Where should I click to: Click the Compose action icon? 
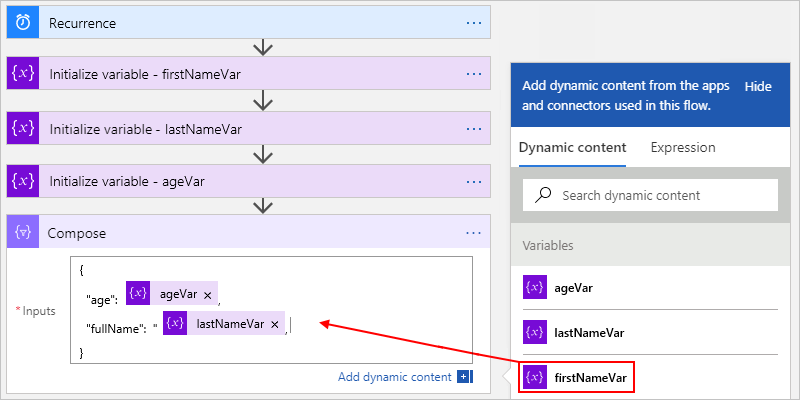(x=23, y=233)
